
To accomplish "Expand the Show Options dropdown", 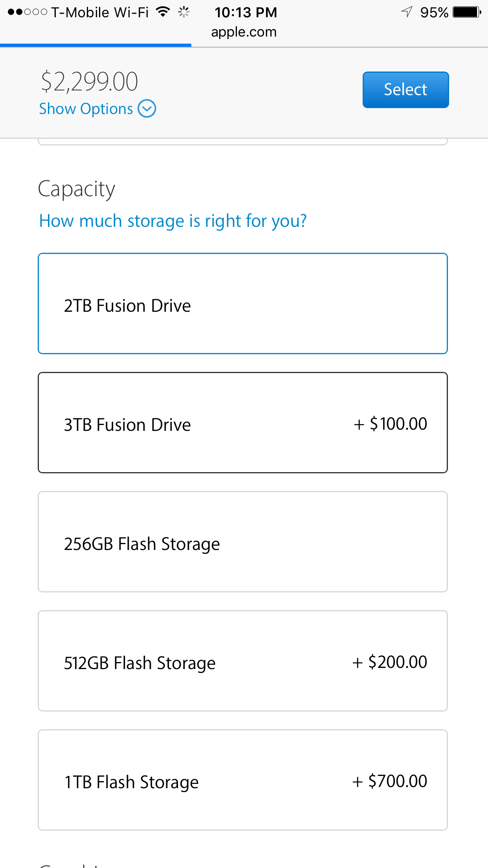I will coord(86,109).
